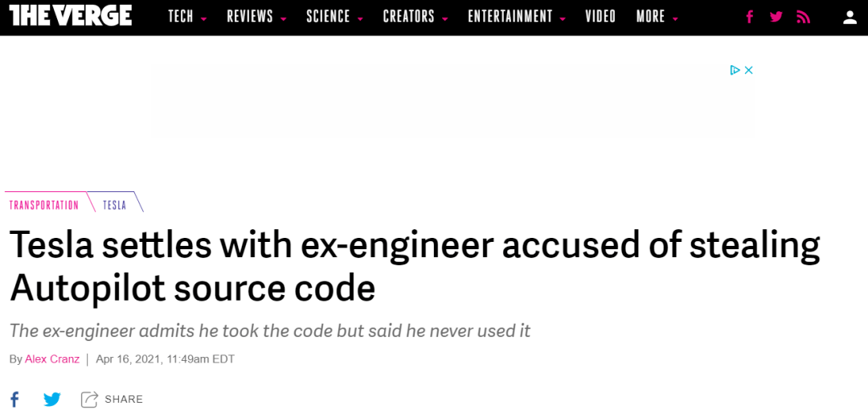Close the advertisement with X button
This screenshot has height=418, width=868.
748,70
